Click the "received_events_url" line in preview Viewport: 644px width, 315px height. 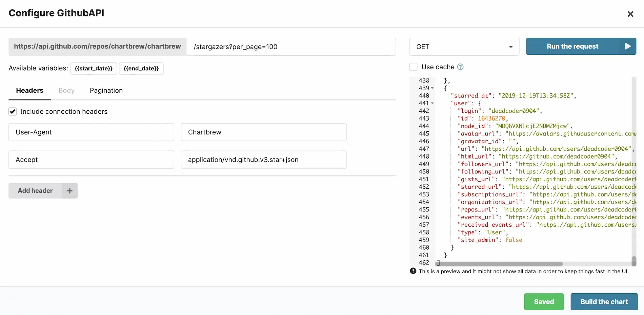[547, 225]
